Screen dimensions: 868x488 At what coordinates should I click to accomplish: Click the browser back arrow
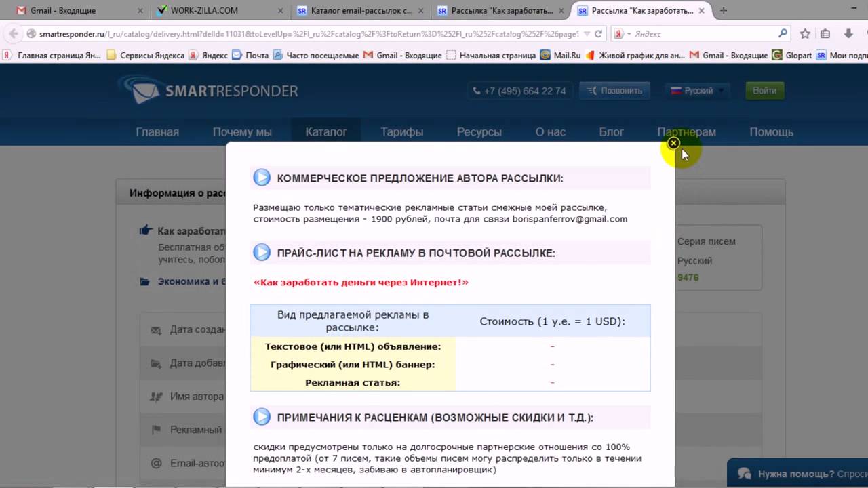point(14,33)
